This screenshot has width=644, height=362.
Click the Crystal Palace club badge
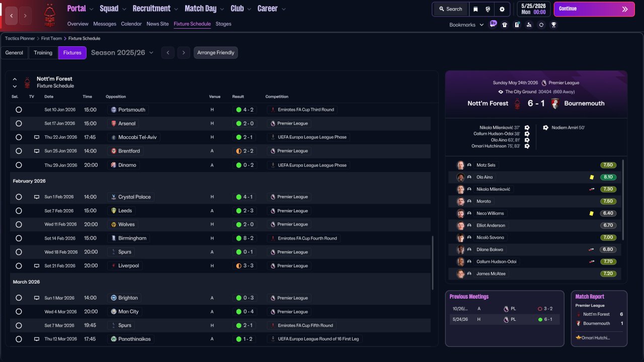(113, 197)
